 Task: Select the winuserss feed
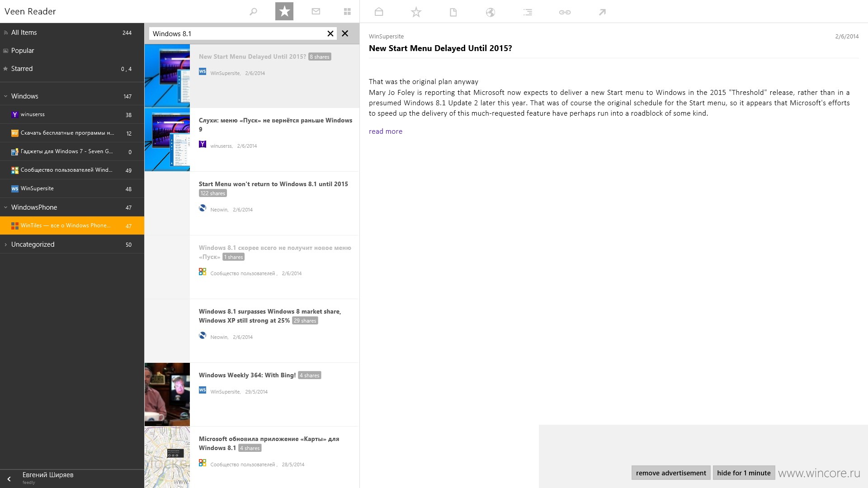(72, 115)
